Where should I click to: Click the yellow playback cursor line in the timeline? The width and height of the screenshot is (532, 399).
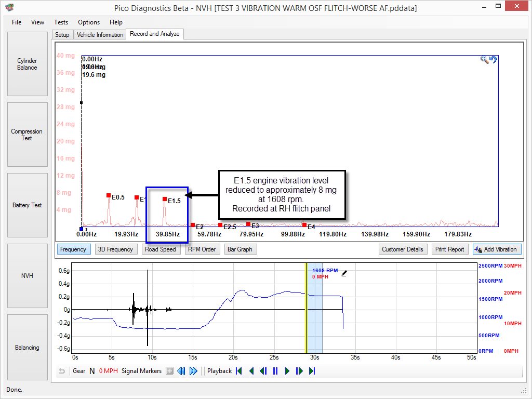(x=306, y=308)
